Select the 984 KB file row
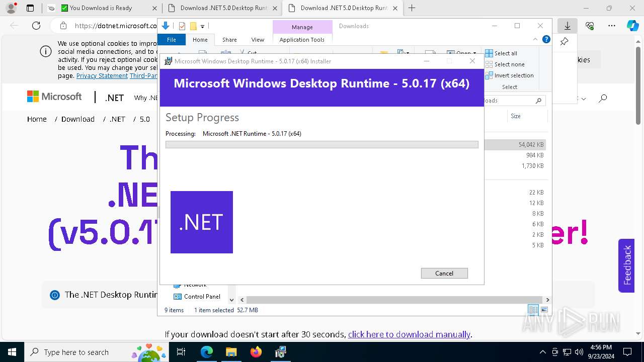 515,155
